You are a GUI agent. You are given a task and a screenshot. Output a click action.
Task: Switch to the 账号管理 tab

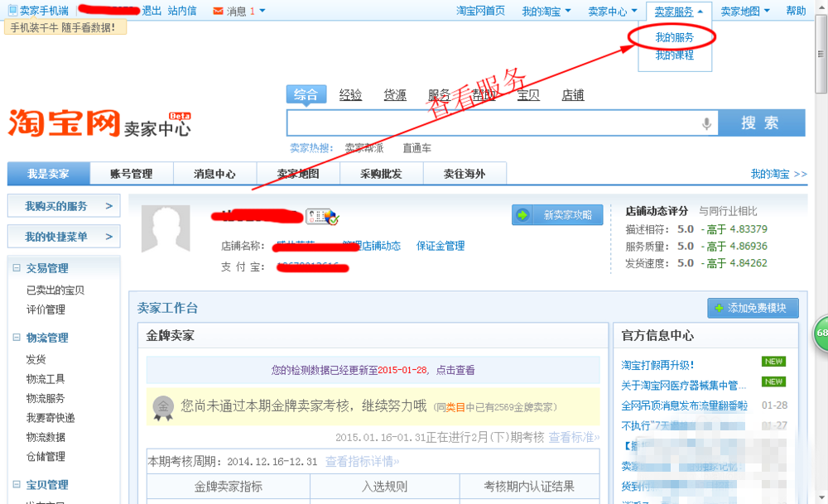pos(132,174)
